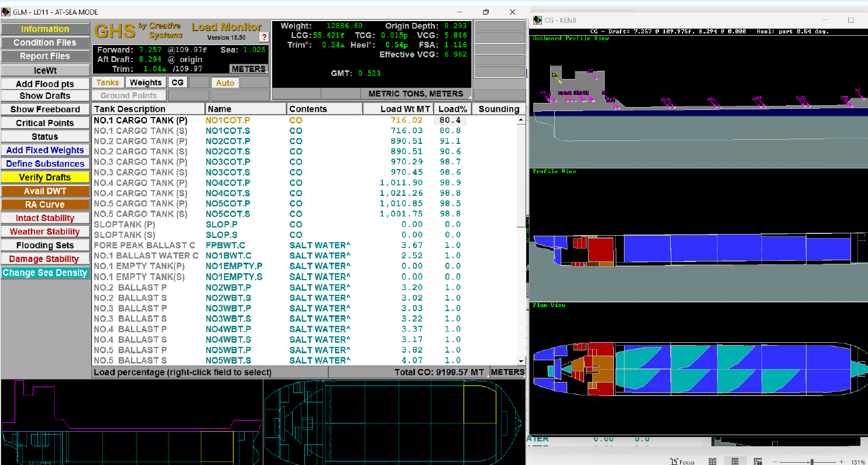Click the IceWt button
868x465 pixels.
coord(45,71)
